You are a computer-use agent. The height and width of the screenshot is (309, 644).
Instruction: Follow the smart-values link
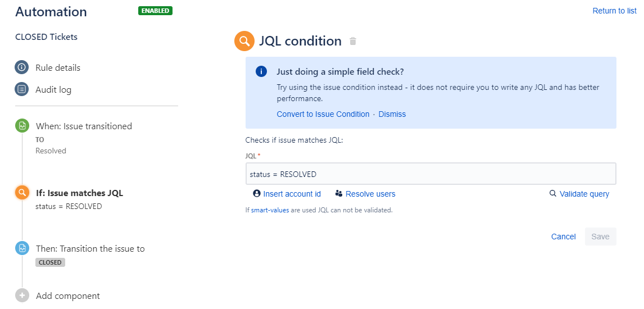270,210
